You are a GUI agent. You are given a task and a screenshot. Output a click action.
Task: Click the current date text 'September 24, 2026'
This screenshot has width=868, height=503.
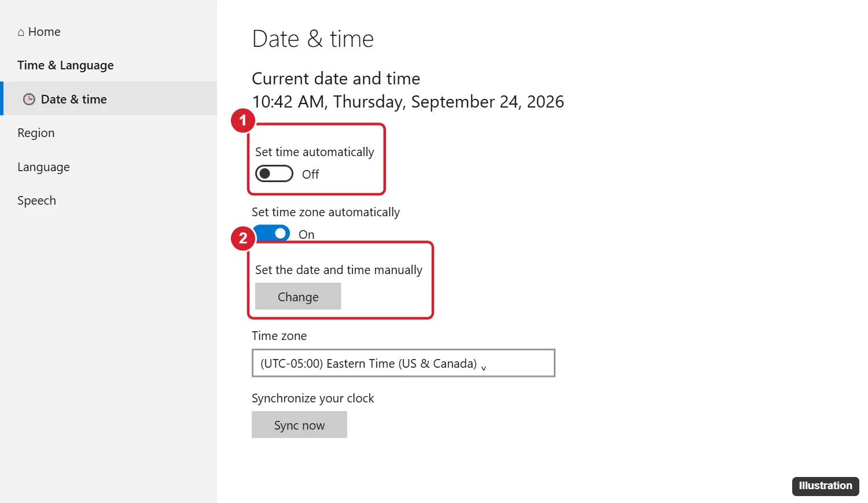(x=487, y=102)
